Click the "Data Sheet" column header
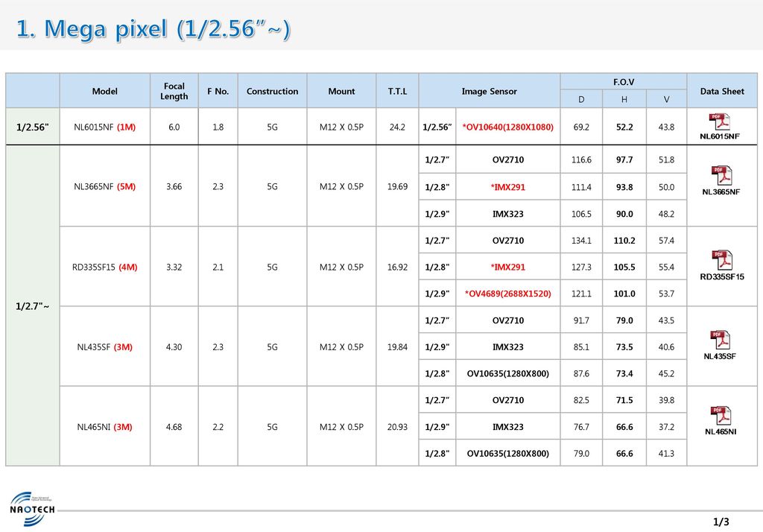The height and width of the screenshot is (532, 763). point(722,91)
